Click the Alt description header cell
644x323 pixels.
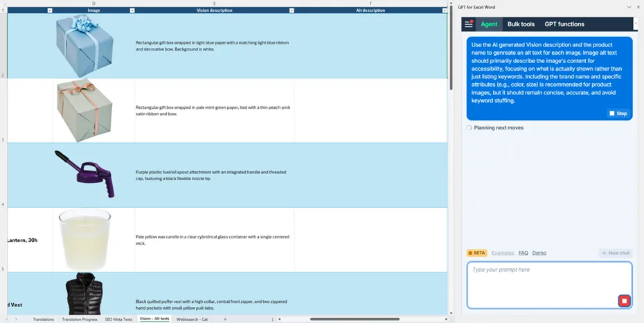(x=371, y=10)
